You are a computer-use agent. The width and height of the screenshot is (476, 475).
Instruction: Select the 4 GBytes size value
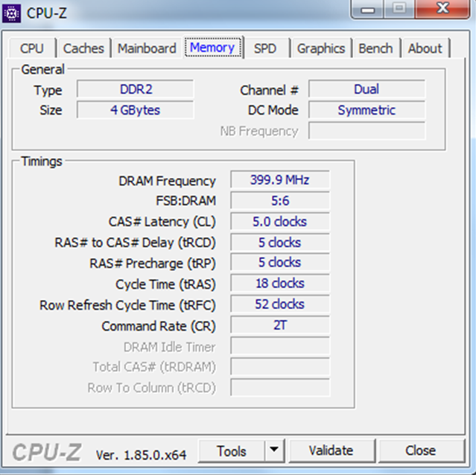136,110
